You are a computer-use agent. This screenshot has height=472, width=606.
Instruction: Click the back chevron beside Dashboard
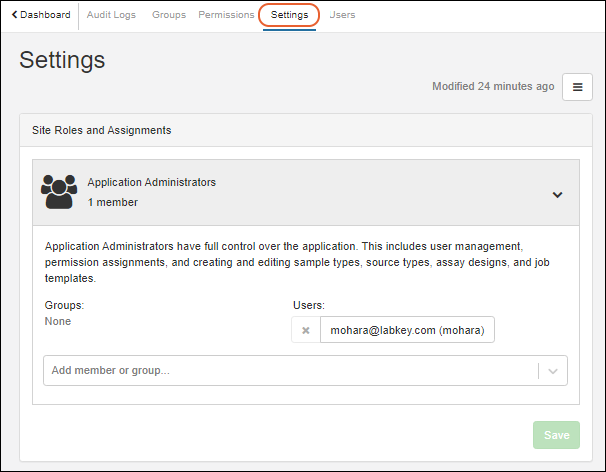point(14,15)
